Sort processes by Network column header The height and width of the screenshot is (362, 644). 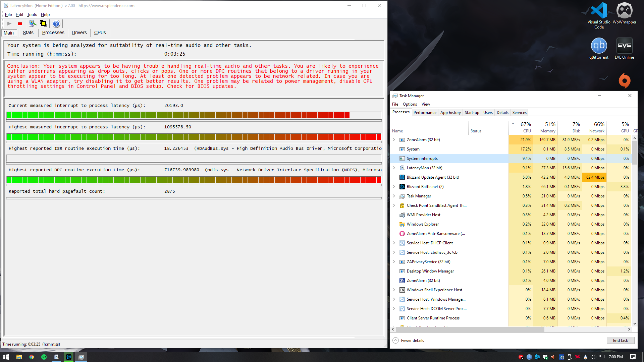[x=594, y=127]
